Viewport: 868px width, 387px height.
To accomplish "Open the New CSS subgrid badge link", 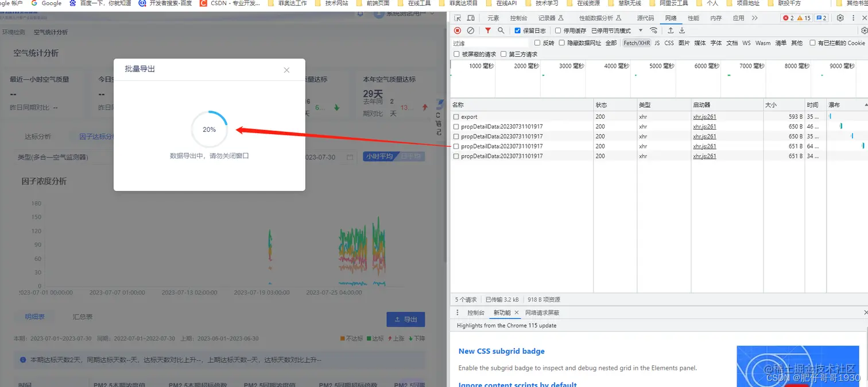I will [x=501, y=351].
